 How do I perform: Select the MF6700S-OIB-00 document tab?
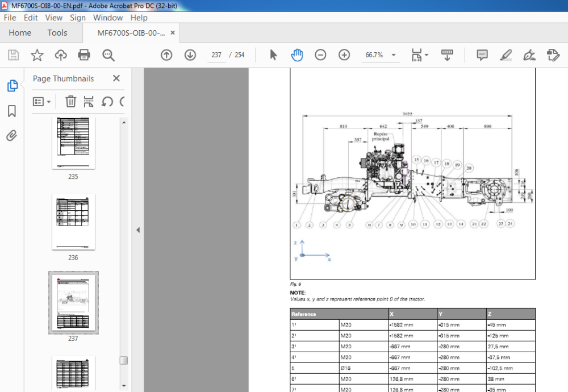[131, 33]
